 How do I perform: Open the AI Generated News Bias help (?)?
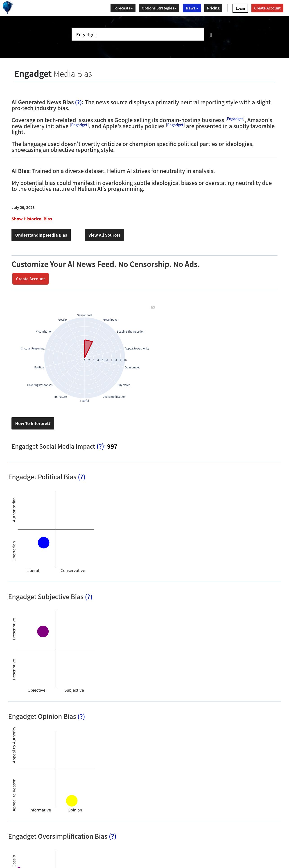pyautogui.click(x=78, y=102)
